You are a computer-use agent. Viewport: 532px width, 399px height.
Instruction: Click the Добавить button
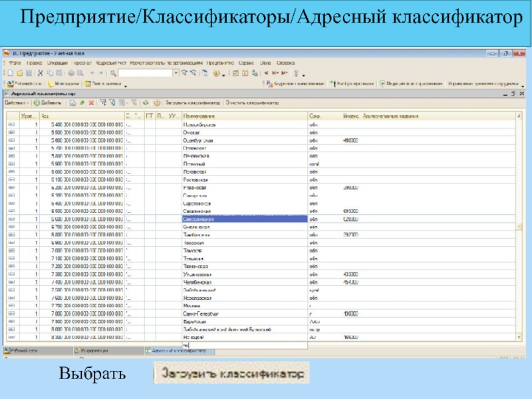point(47,103)
